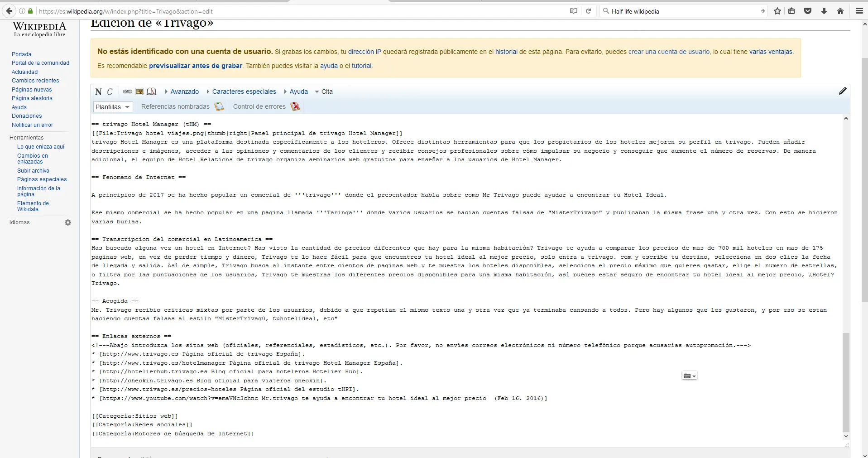
Task: Apply italic with the C toolbar icon
Action: (x=110, y=92)
